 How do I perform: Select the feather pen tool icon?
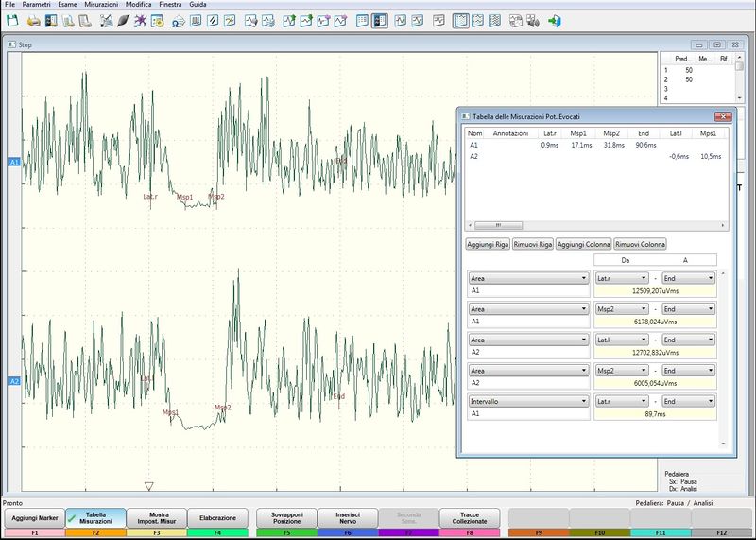[123, 20]
